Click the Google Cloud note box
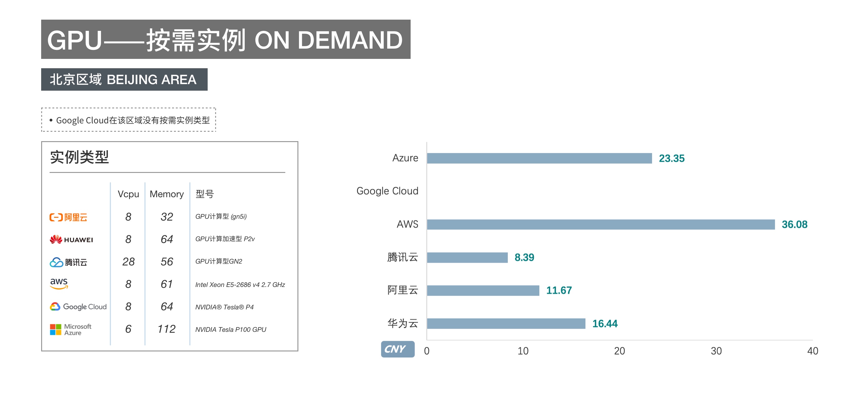This screenshot has height=415, width=868. pos(128,120)
